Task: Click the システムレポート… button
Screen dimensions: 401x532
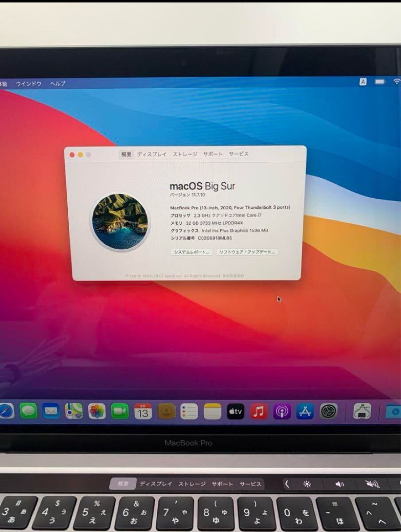Action: 191,252
